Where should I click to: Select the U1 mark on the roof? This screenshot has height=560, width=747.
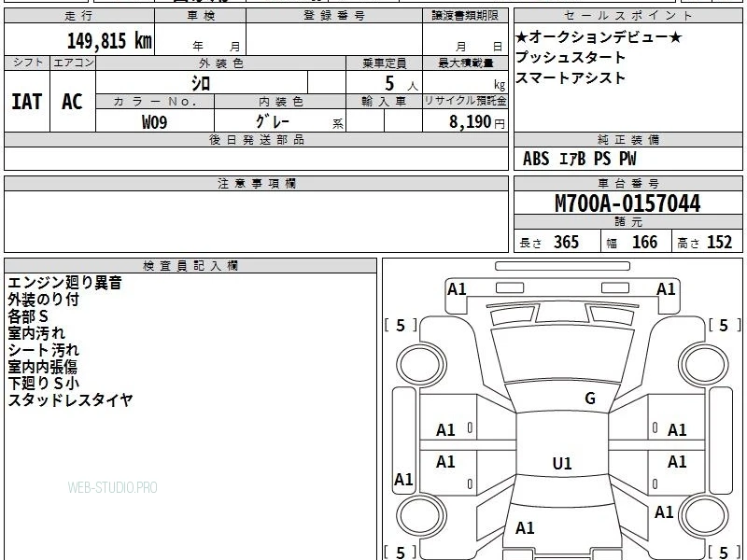(562, 463)
